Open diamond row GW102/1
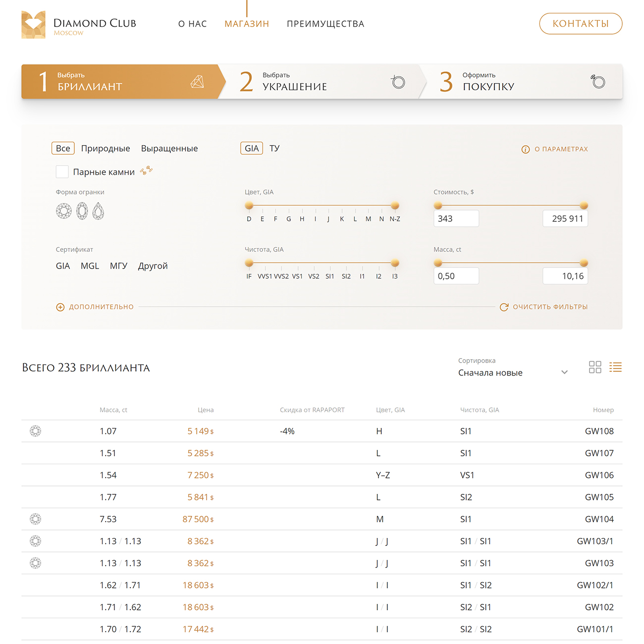This screenshot has width=644, height=644. coord(322,585)
